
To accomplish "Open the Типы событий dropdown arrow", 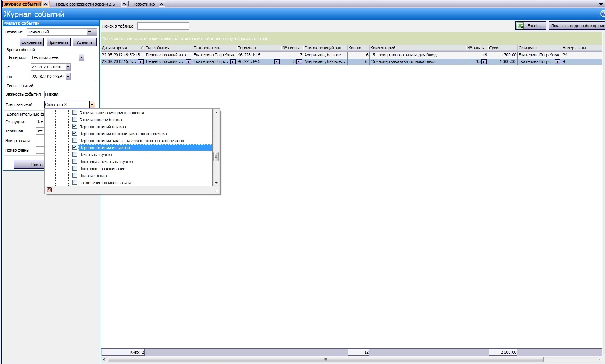I will click(x=92, y=105).
